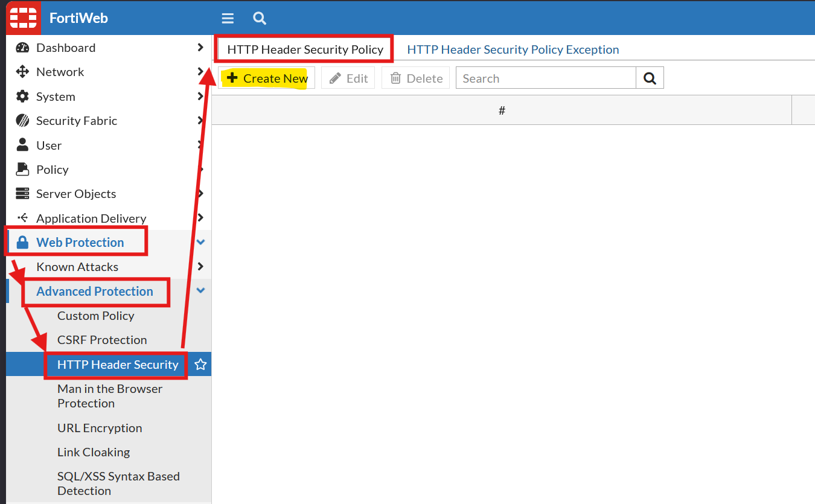This screenshot has width=815, height=504.
Task: Select the Web Protection label
Action: coord(80,243)
